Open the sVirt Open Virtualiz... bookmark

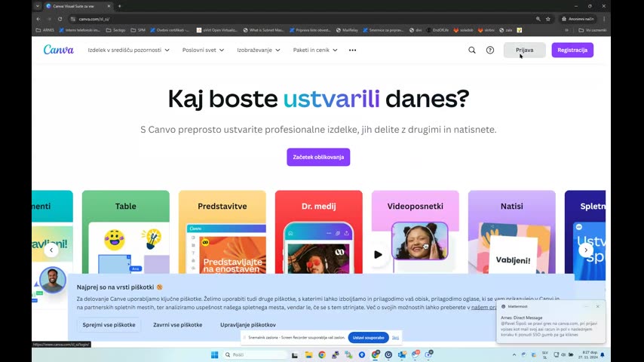pos(216,30)
